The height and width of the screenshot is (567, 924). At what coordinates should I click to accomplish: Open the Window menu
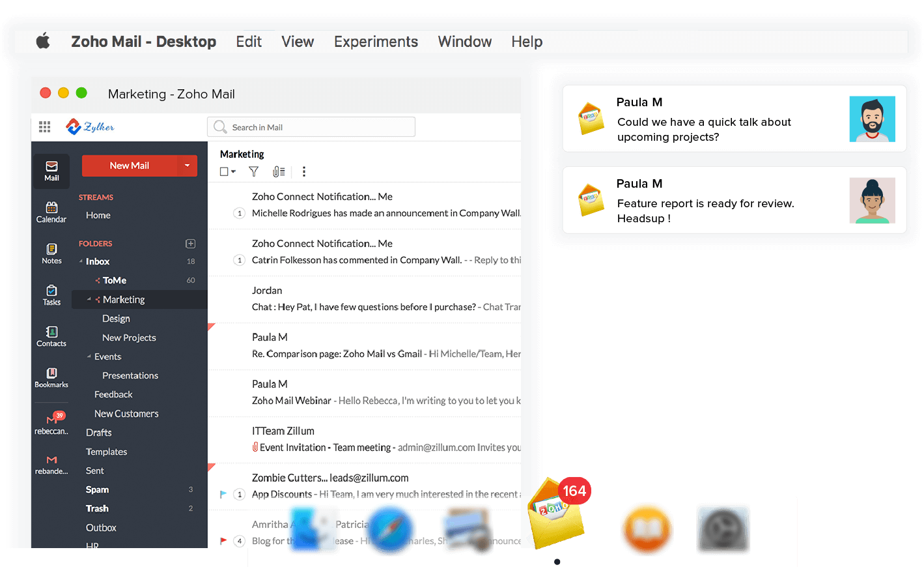464,42
